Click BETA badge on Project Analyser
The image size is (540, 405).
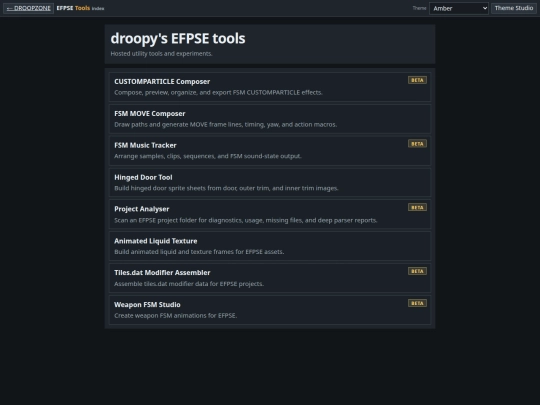[417, 207]
